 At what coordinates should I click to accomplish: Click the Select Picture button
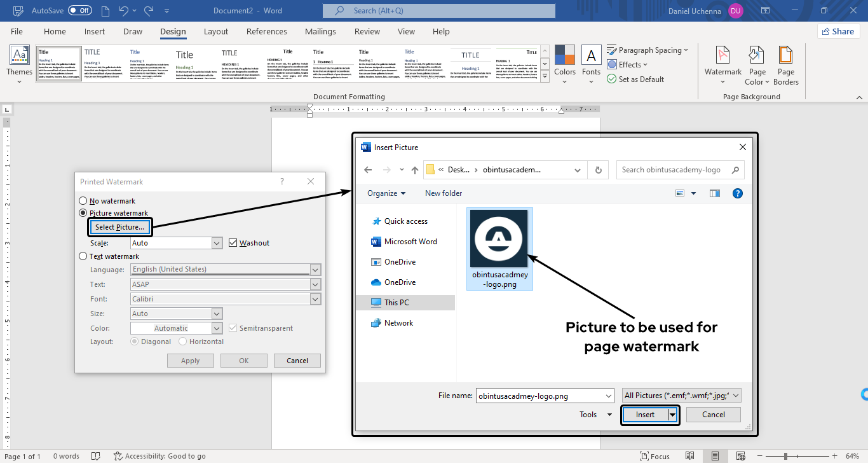coord(119,226)
